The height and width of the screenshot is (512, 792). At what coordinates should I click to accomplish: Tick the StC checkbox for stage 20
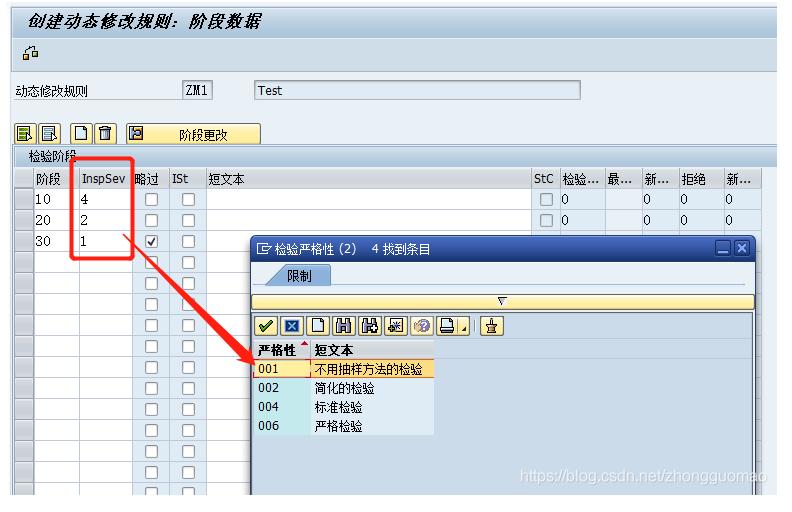(546, 220)
